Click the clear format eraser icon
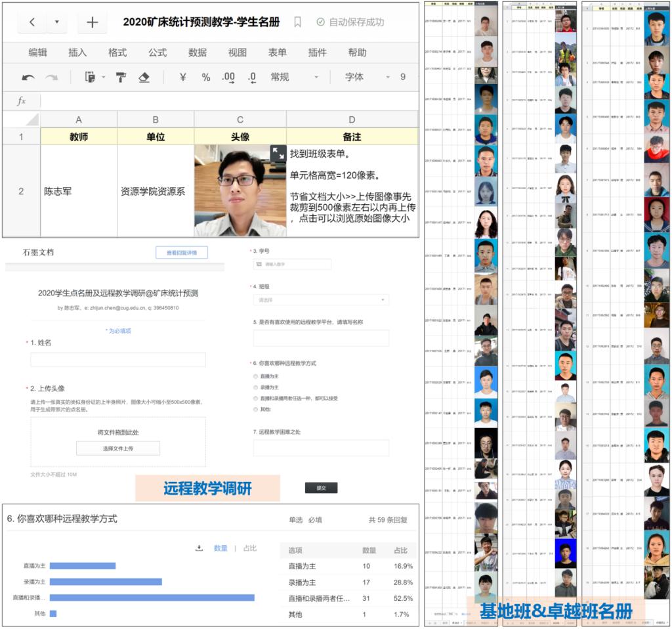 tap(144, 77)
